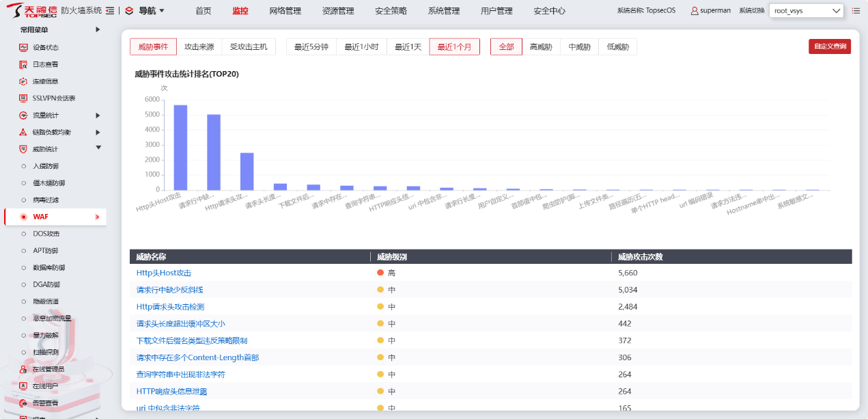This screenshot has height=419, width=868.
Task: Click the traffic statistics icon
Action: pos(23,116)
